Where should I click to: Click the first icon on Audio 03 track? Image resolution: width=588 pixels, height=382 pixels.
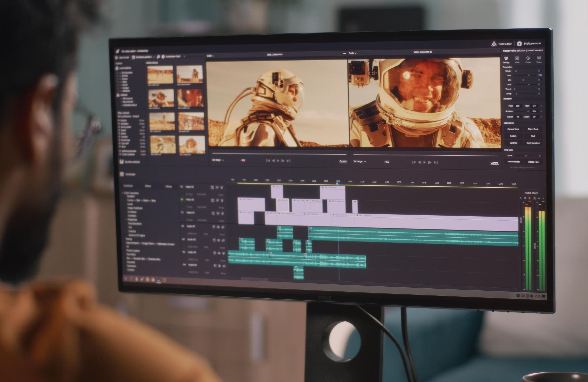[214, 253]
